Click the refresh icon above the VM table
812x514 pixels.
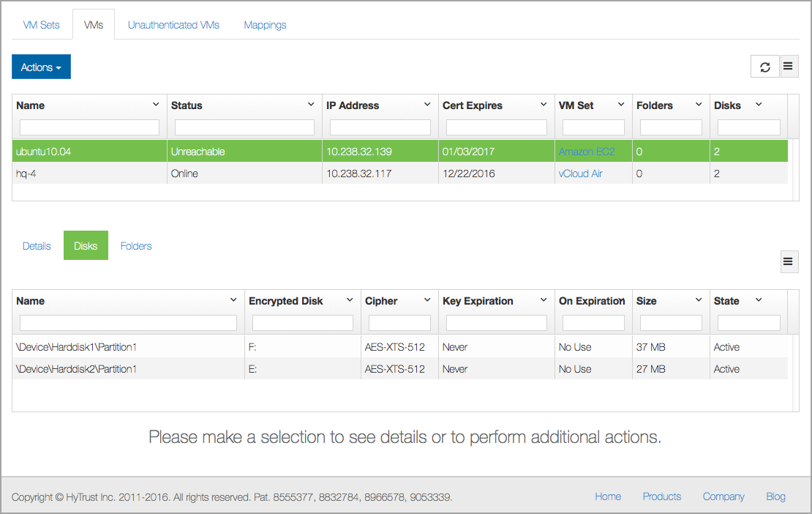[x=765, y=67]
